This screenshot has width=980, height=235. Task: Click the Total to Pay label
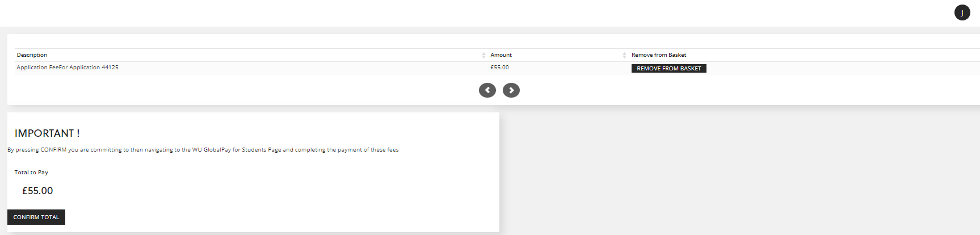[31, 173]
